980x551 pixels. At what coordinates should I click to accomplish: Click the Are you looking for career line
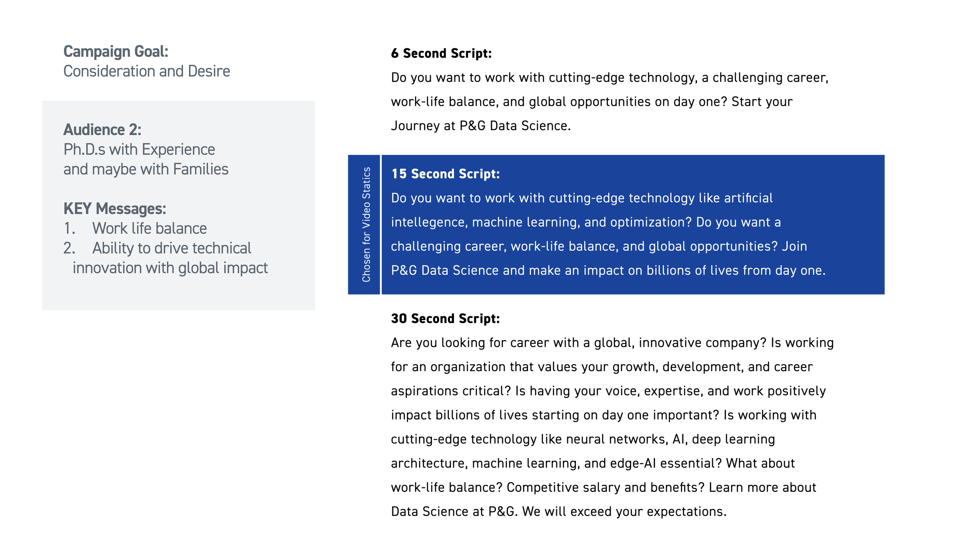point(612,343)
